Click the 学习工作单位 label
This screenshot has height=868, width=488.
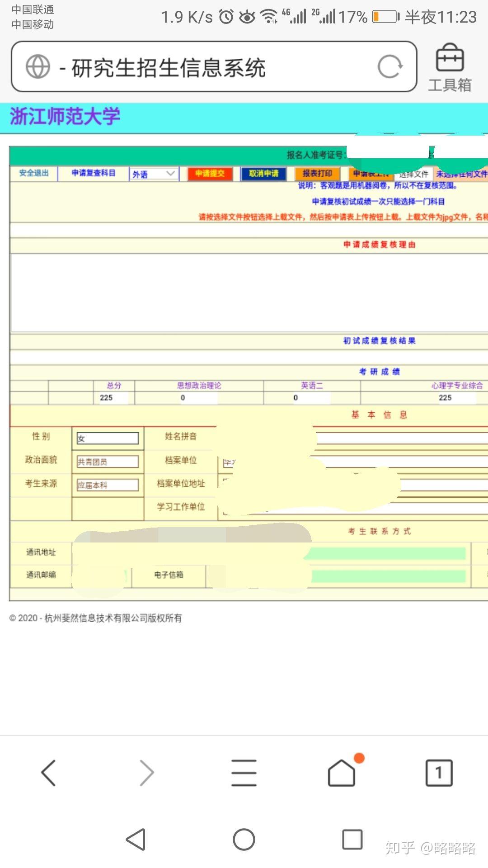(x=181, y=507)
